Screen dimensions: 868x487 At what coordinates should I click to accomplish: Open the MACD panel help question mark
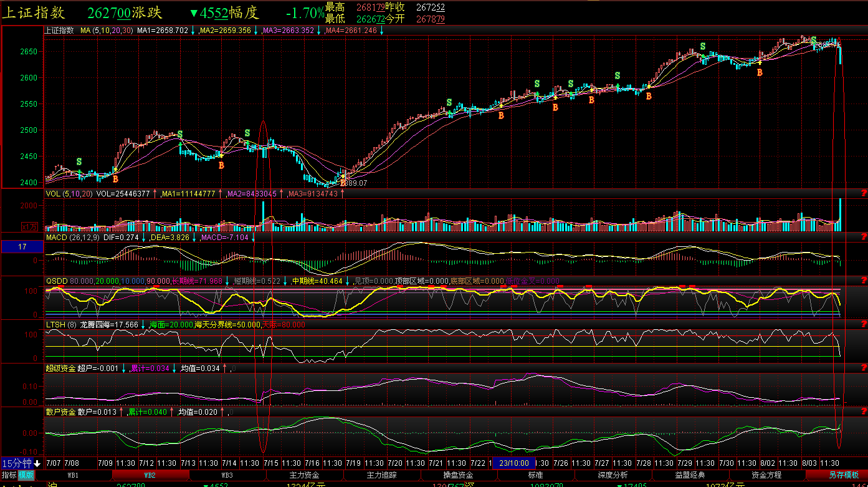(864, 237)
